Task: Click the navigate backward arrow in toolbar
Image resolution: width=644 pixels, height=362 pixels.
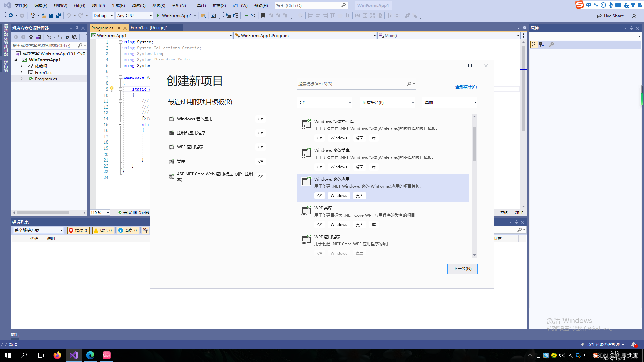Action: click(x=11, y=16)
